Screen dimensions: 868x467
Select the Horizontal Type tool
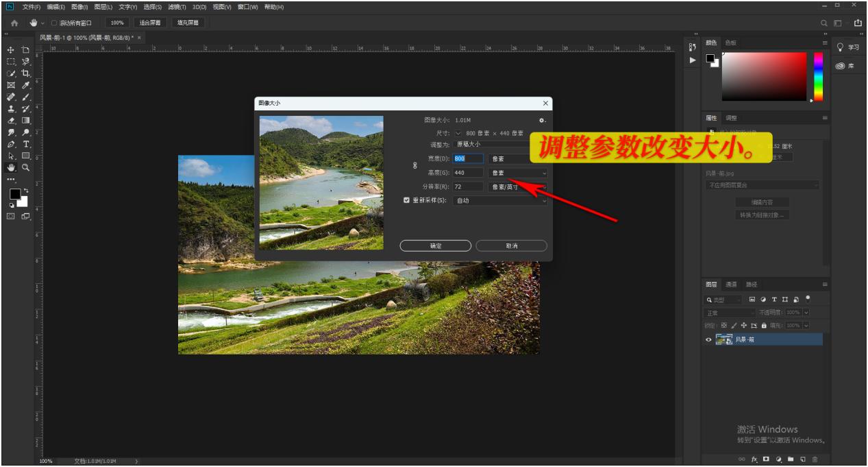pyautogui.click(x=26, y=144)
